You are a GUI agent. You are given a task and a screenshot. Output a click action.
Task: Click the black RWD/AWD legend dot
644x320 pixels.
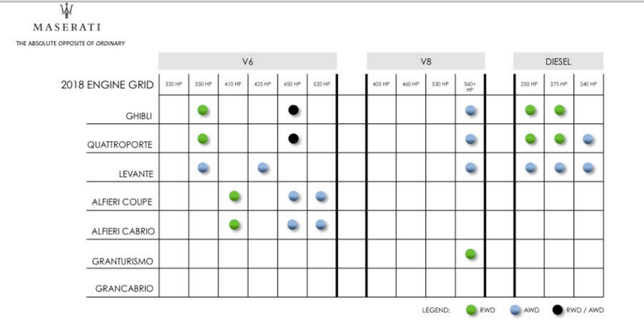point(558,310)
